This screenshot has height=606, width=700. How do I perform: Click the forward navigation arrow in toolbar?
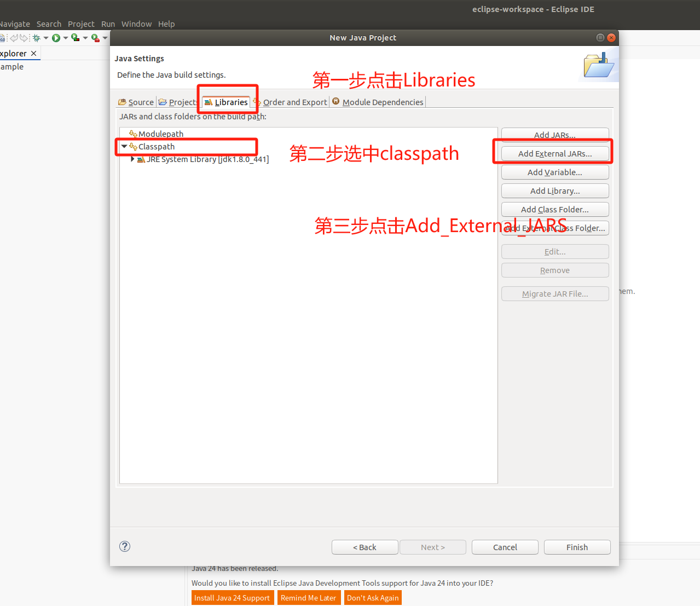24,38
